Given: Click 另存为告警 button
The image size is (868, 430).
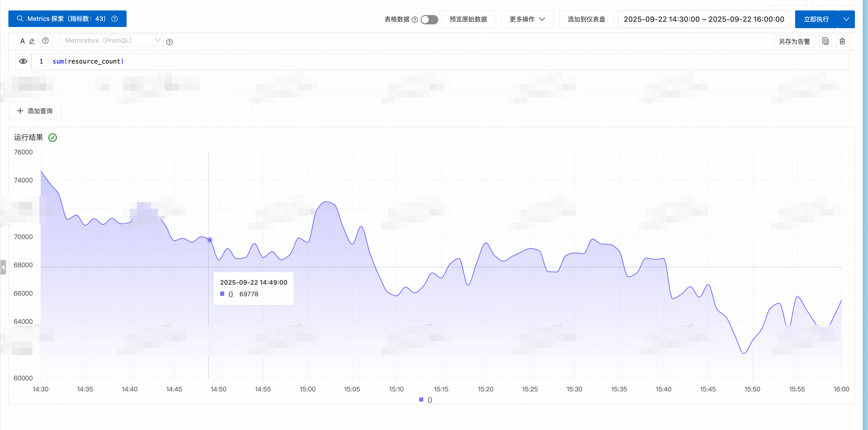Looking at the screenshot, I should 794,41.
